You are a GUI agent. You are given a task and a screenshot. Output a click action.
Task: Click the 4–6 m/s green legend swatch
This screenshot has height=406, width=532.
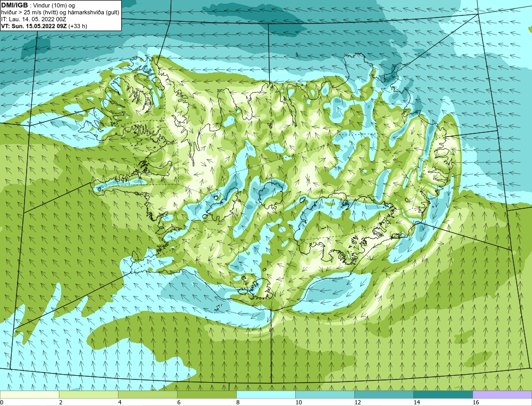tap(147, 394)
